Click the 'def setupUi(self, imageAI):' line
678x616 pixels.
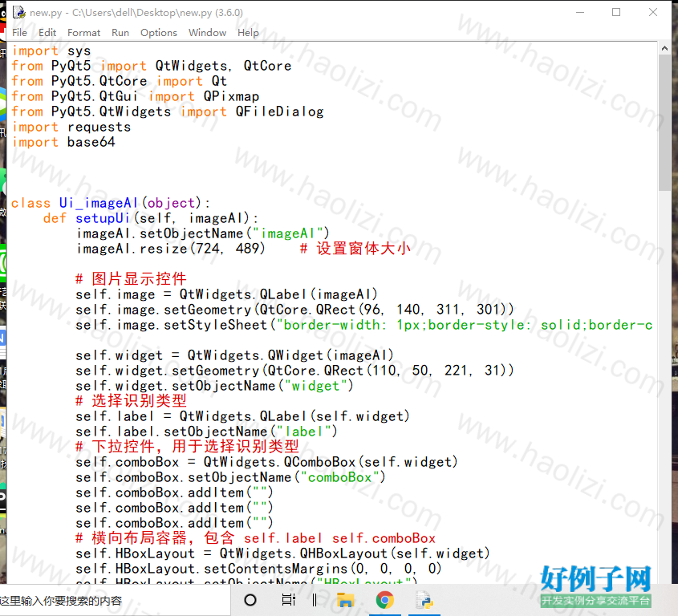click(151, 218)
